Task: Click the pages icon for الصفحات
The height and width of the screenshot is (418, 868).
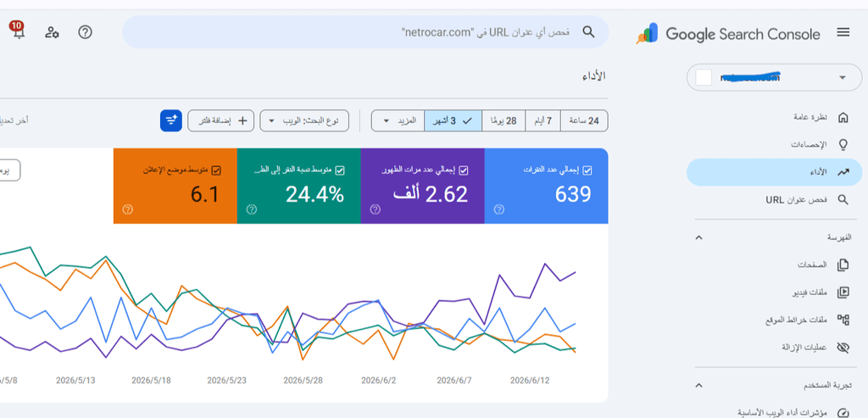Action: coord(843,265)
